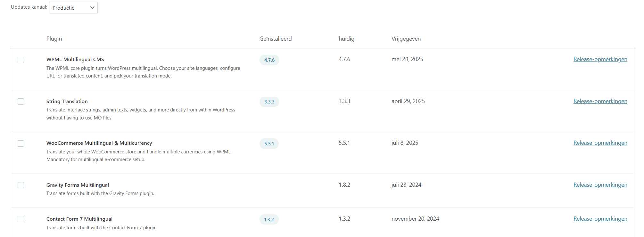
Task: Click Contact Form 7 Multilingual Release-opmerkingen
Action: click(x=600, y=219)
